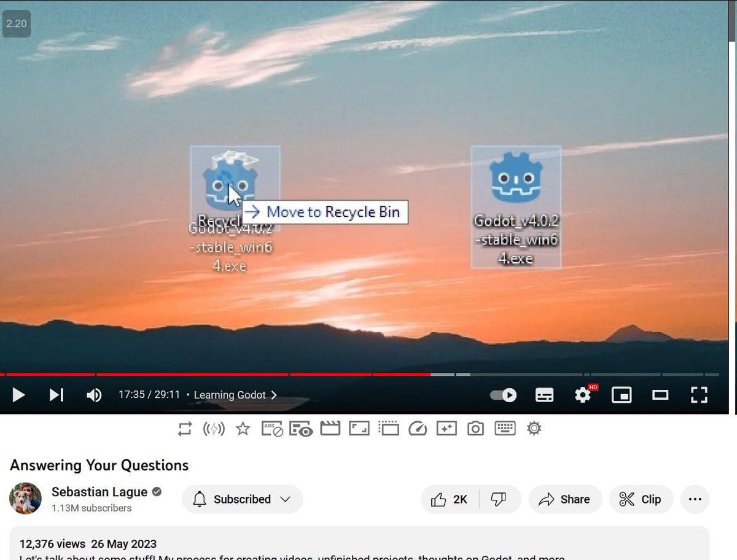Mute the video volume
Screen dimensions: 737x560
(94, 395)
